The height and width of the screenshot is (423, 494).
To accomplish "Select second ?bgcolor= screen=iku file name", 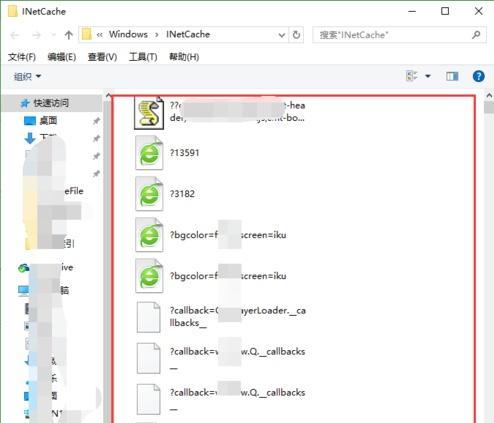I will click(x=228, y=276).
